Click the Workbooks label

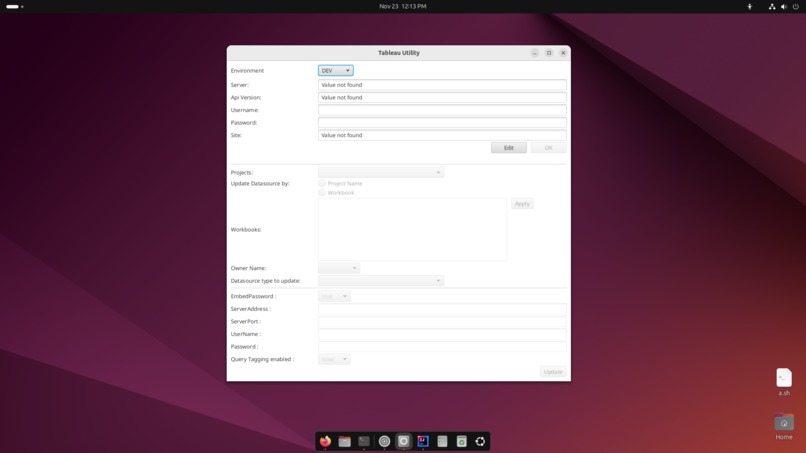pyautogui.click(x=246, y=229)
